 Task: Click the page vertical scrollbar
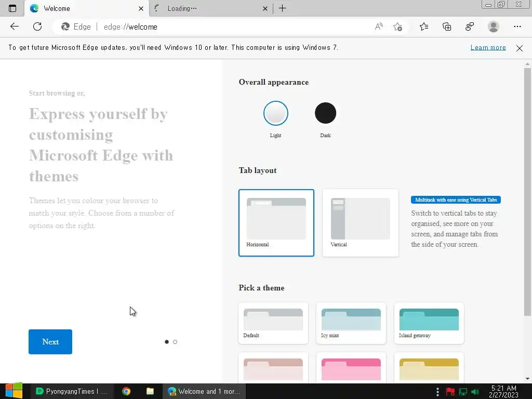tap(527, 192)
